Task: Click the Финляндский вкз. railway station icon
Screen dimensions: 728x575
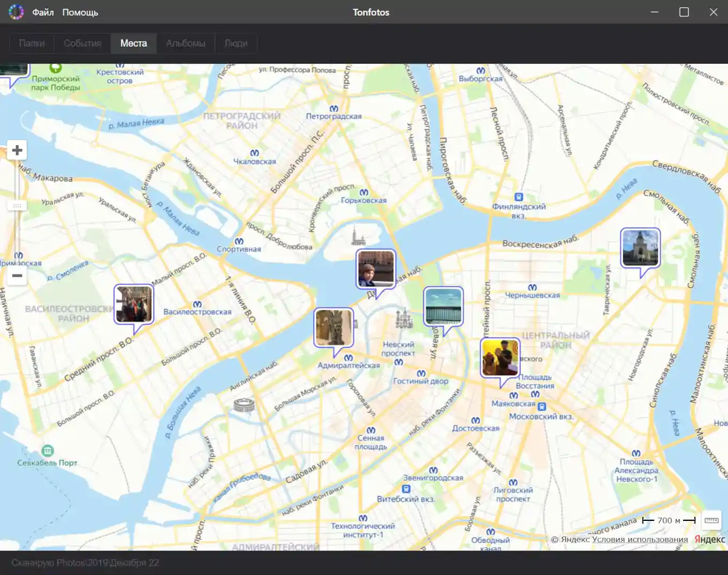Action: pyautogui.click(x=519, y=196)
